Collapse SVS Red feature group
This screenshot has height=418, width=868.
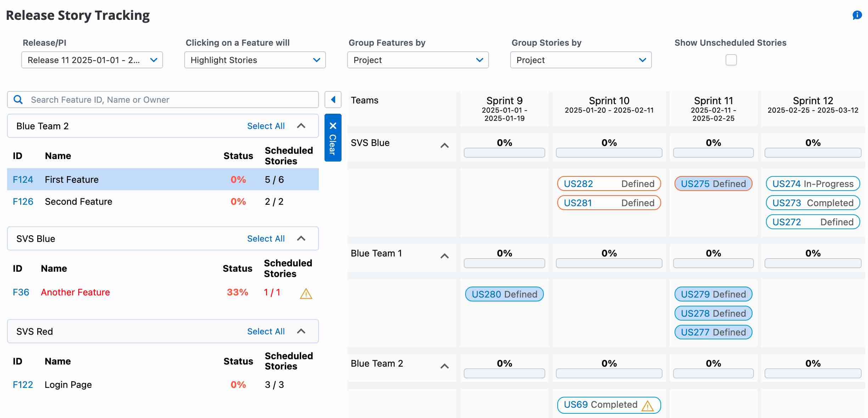[301, 331]
